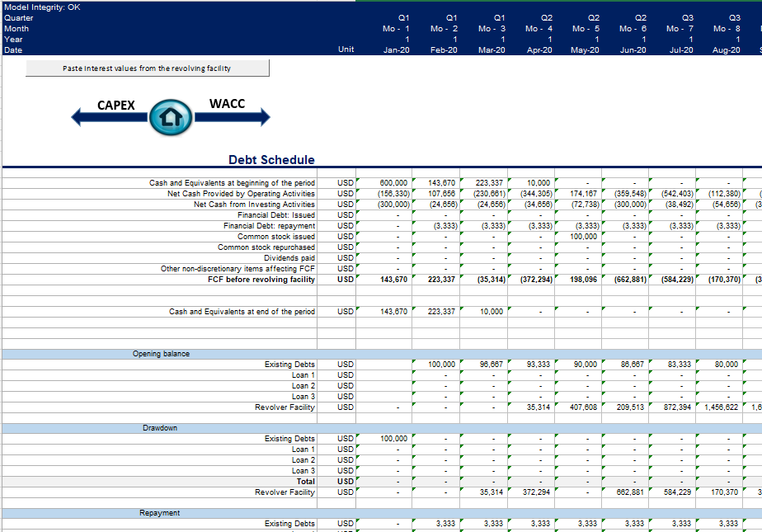Select the Debt Schedule title cell
Viewport: 762px width, 532px height.
pyautogui.click(x=271, y=160)
